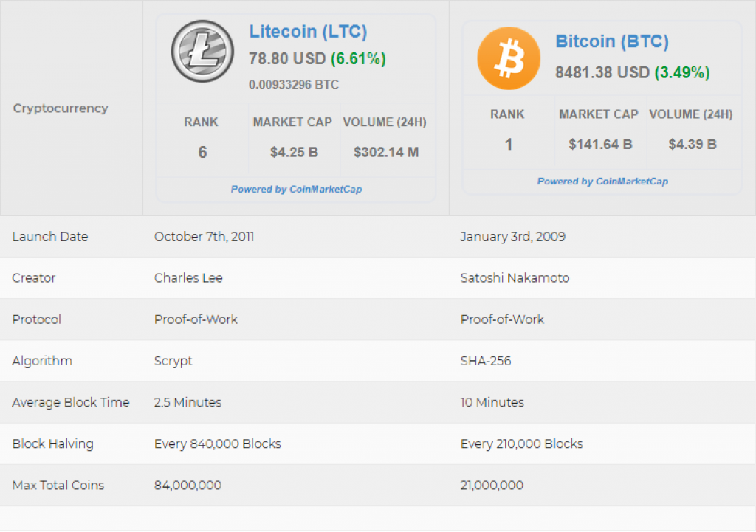
Task: Select the 2.5 Minutes cell
Action: point(188,402)
